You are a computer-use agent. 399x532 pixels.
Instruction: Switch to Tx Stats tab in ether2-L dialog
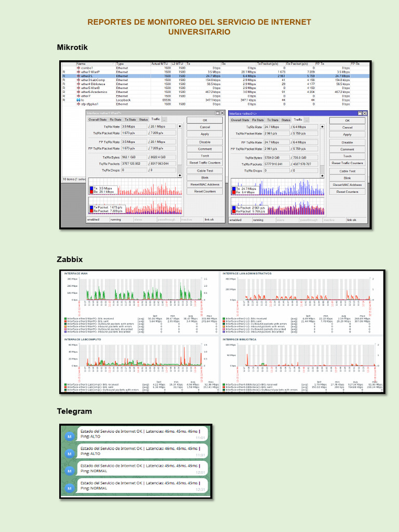point(272,120)
